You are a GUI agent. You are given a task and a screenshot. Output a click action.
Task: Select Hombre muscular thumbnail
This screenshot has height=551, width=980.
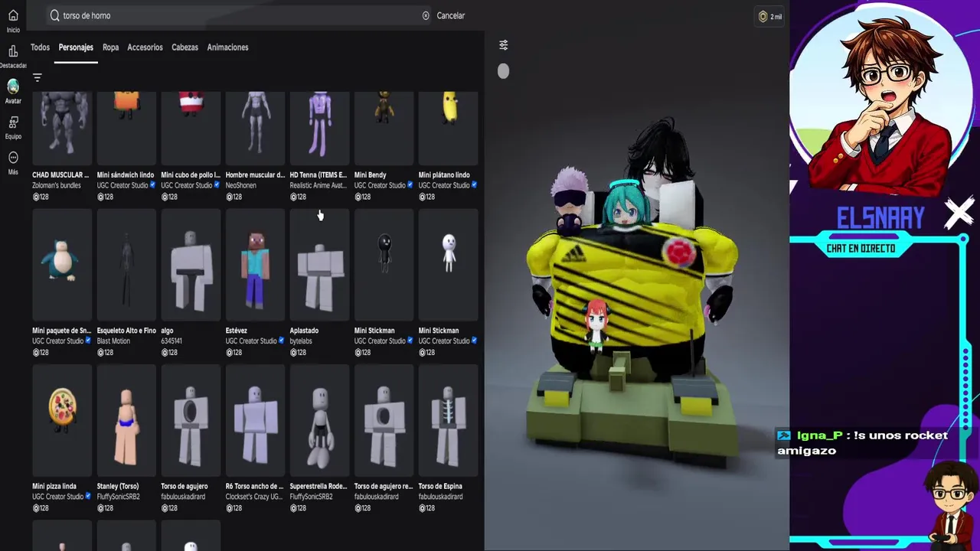255,128
